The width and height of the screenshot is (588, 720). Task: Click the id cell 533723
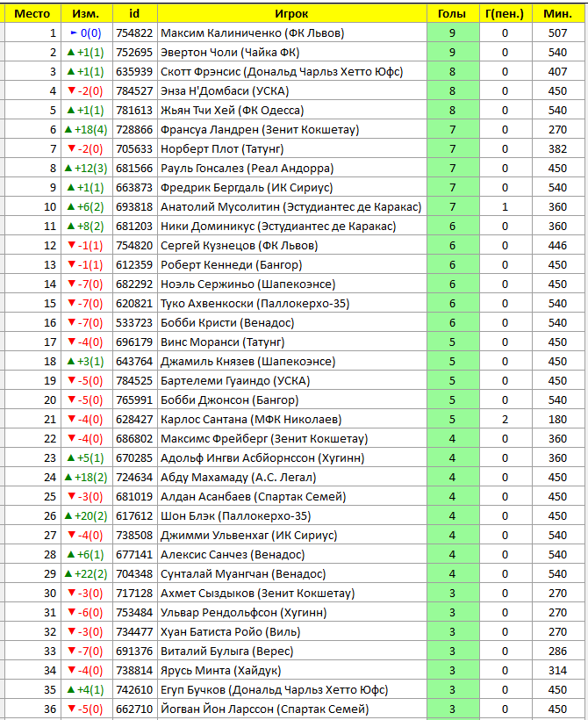tap(135, 323)
